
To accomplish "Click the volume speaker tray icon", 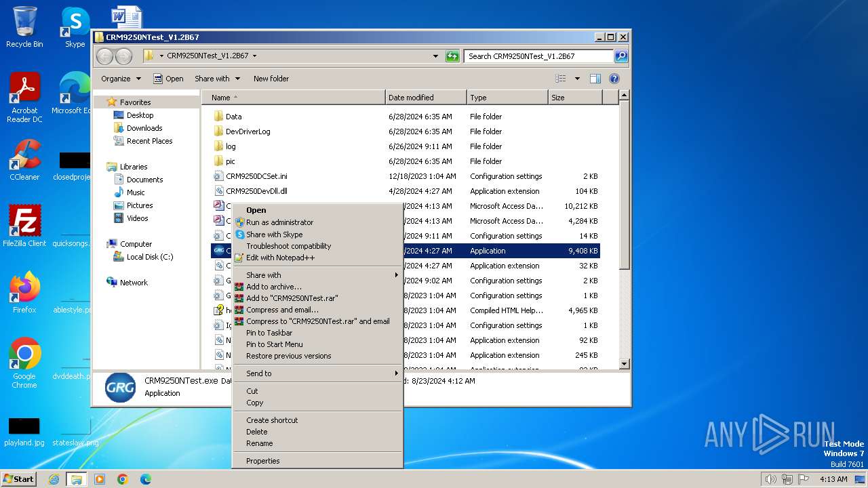I will [771, 479].
